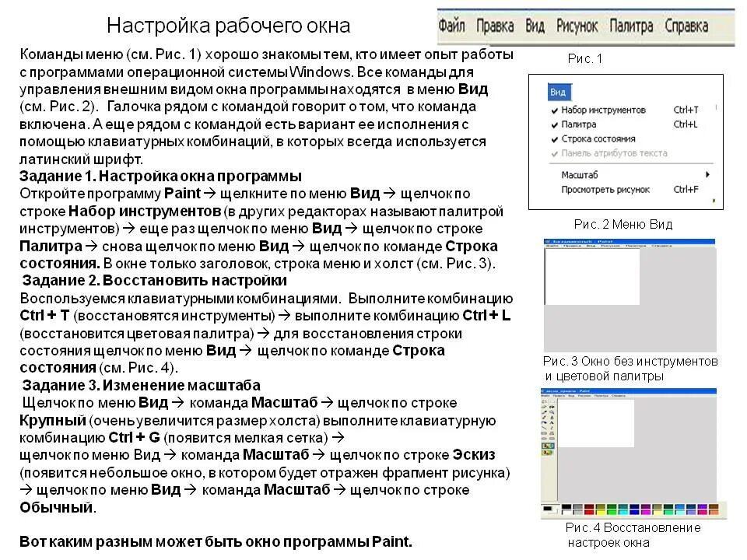Pick the orange swatch at the palette's end
747x560 pixels.
[x=714, y=513]
